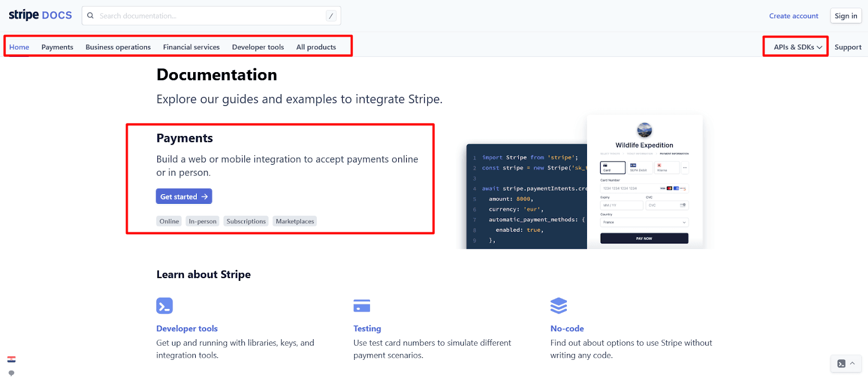The width and height of the screenshot is (868, 381).
Task: Select the SEPA Debit payment option
Action: 639,167
